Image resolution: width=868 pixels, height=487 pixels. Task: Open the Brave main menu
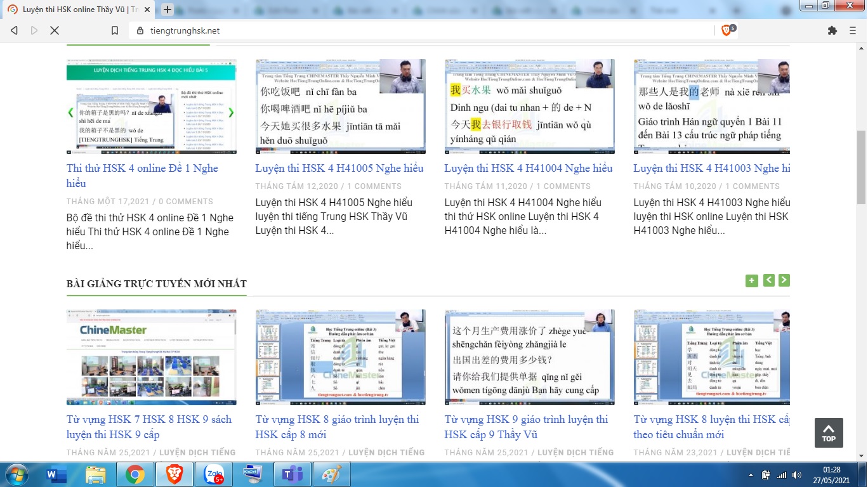tap(853, 30)
